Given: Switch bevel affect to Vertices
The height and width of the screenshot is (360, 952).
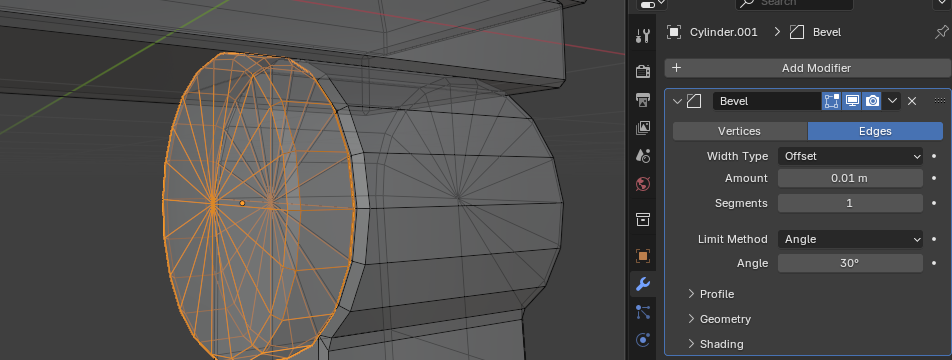Looking at the screenshot, I should click(x=740, y=131).
